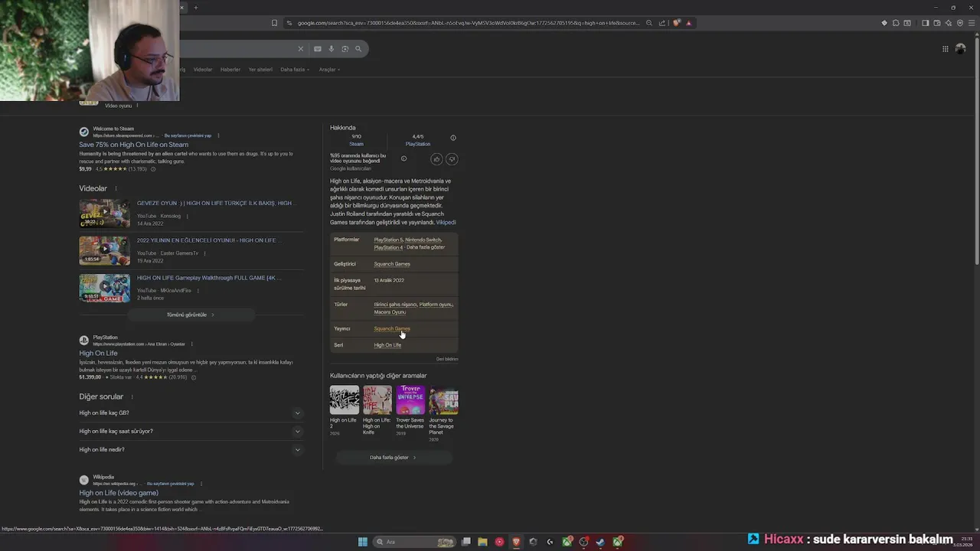Open Wikipedia 'High on Life (video game)' link
This screenshot has width=980, height=551.
[x=119, y=493]
